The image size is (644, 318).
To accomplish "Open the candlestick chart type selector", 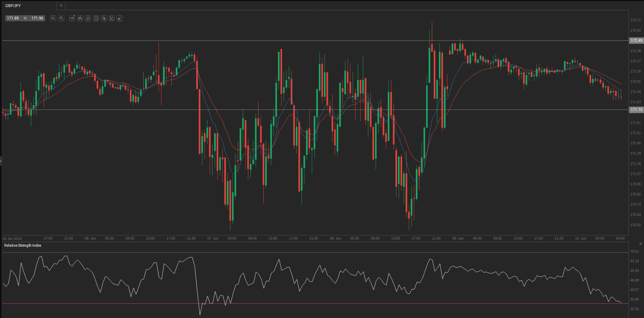I will pyautogui.click(x=80, y=18).
